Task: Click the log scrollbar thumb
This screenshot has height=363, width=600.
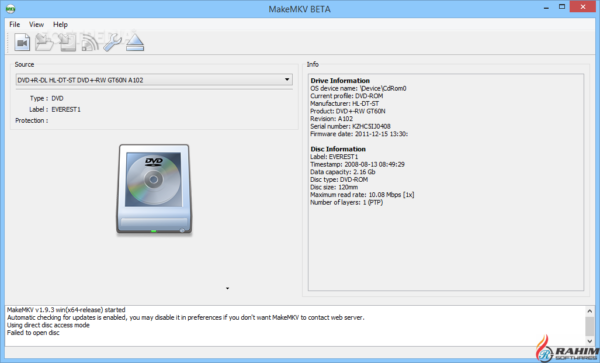Action: 590,326
